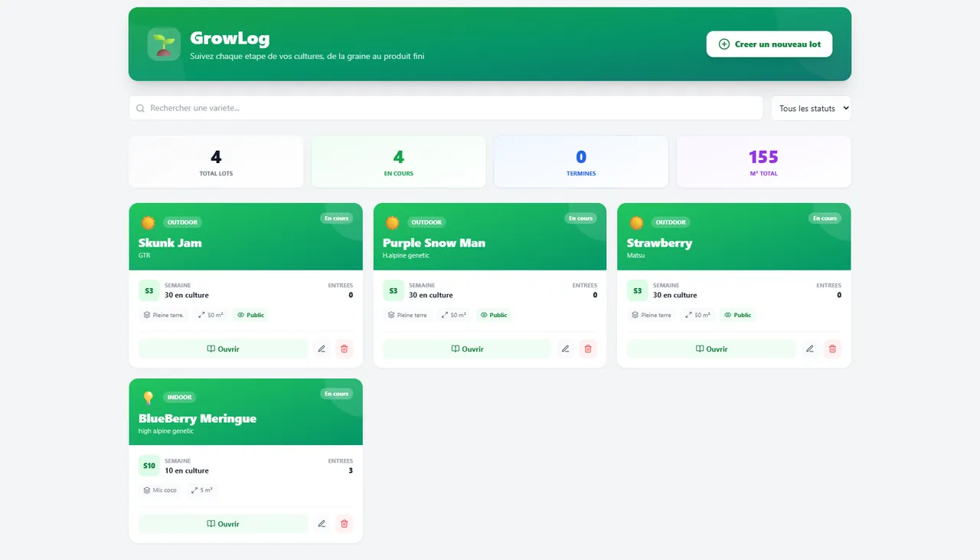Click the S10 week badge on BlueBerry Meringue
This screenshot has height=560, width=980.
149,466
